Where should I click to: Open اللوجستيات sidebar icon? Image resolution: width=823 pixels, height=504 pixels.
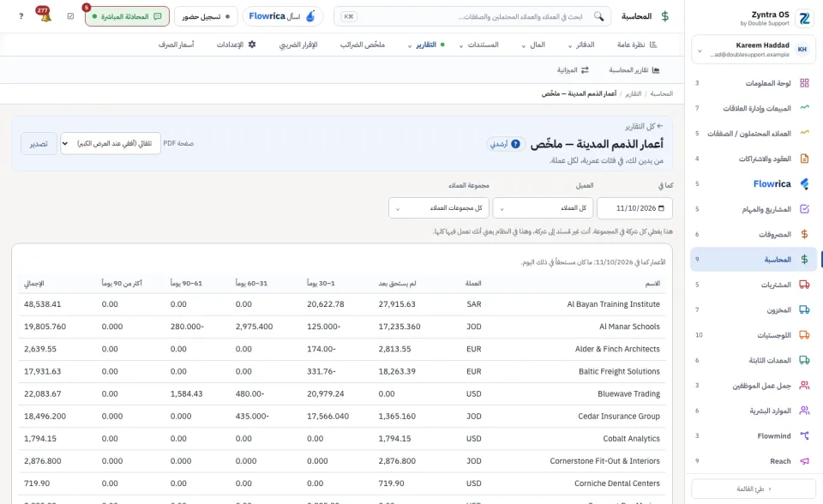point(804,335)
